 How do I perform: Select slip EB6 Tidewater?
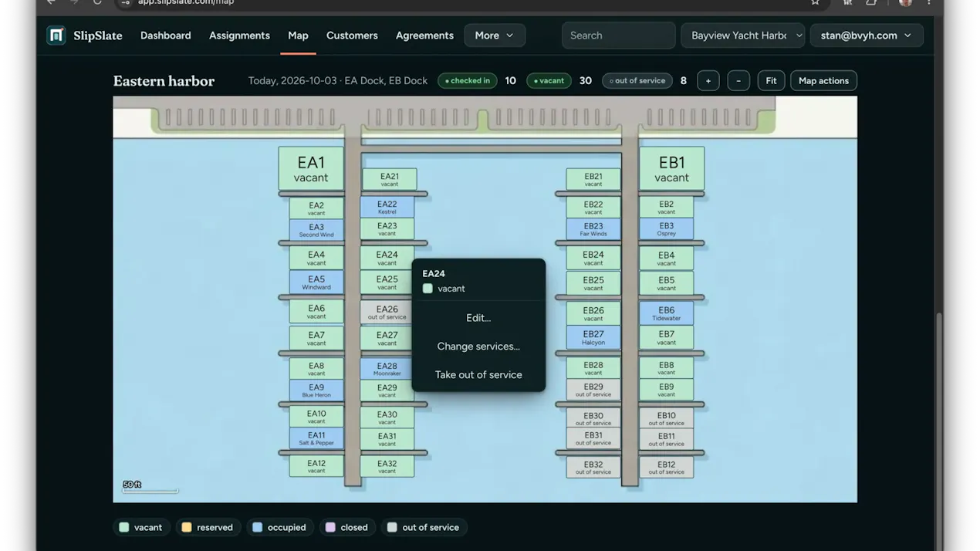click(667, 313)
